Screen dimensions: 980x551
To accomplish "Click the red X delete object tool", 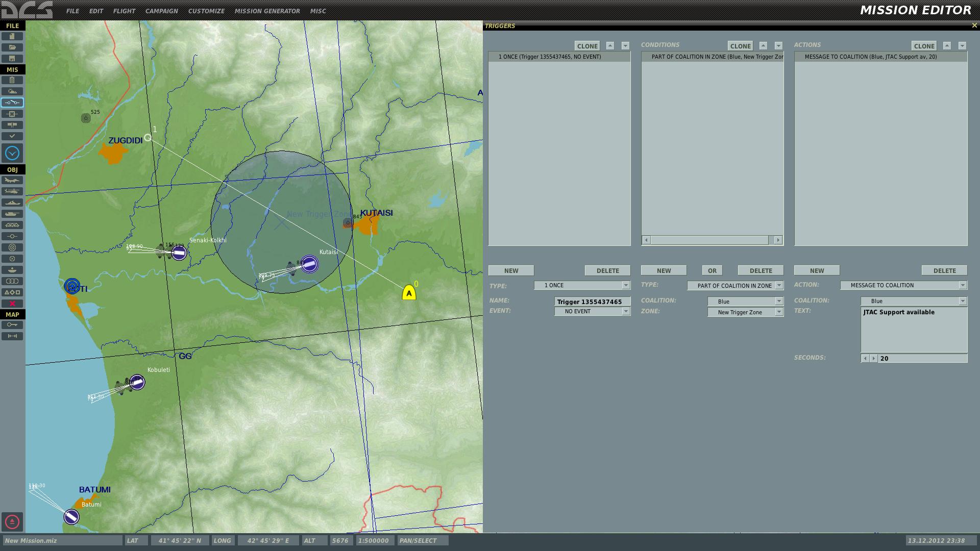I will tap(12, 303).
